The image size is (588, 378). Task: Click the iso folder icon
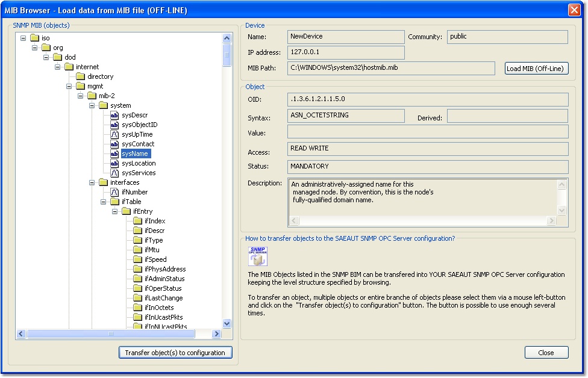click(x=34, y=38)
